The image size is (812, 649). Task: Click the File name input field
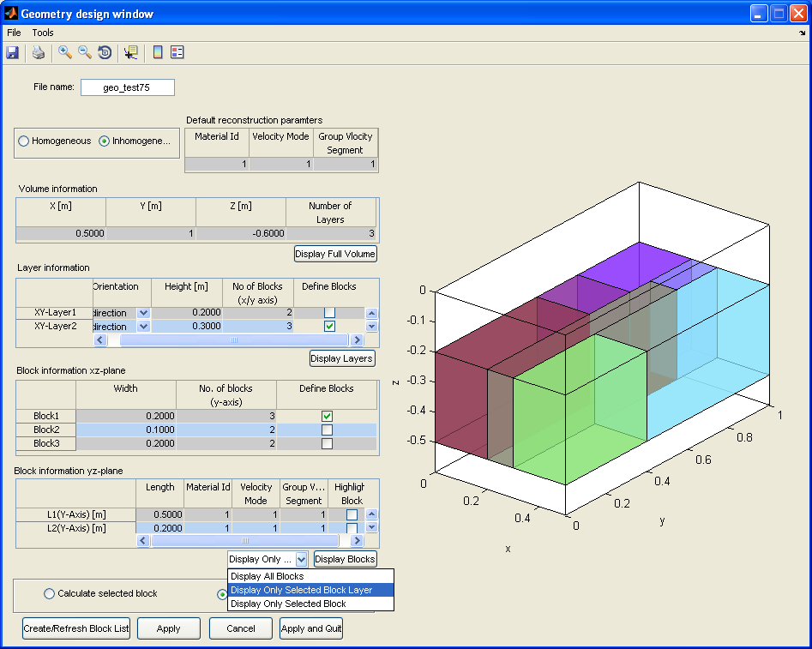(x=128, y=87)
